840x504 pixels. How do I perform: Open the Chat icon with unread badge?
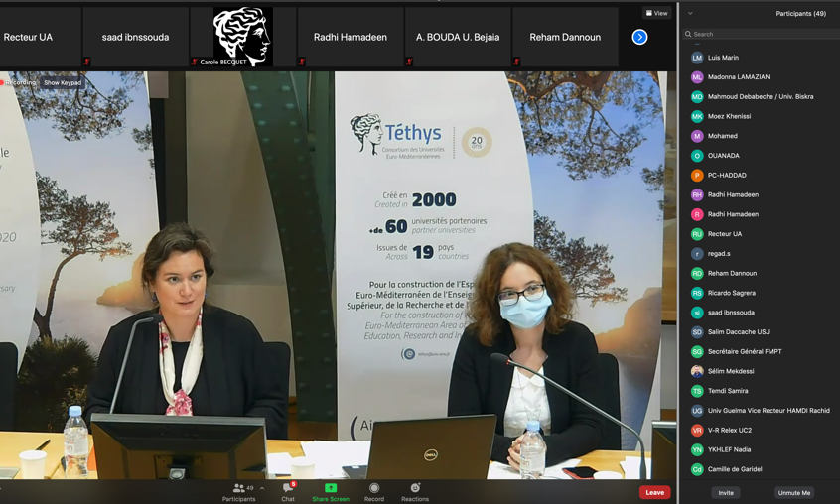(288, 488)
